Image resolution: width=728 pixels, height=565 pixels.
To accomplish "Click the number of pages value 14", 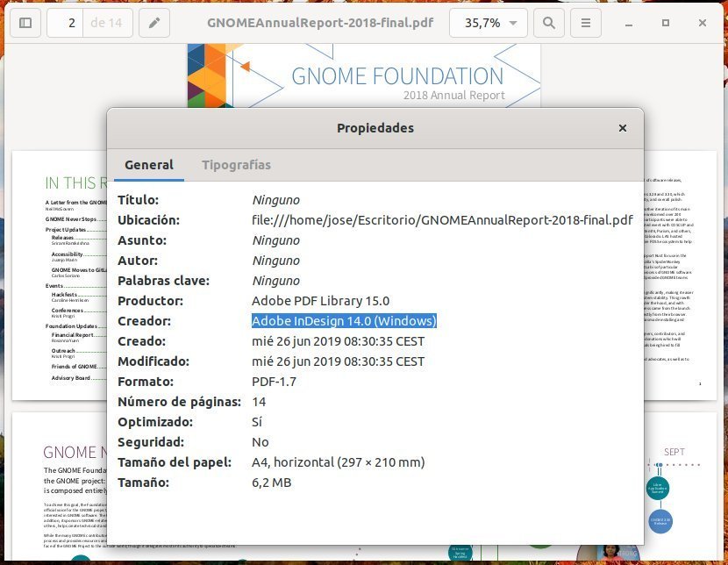I will [259, 402].
